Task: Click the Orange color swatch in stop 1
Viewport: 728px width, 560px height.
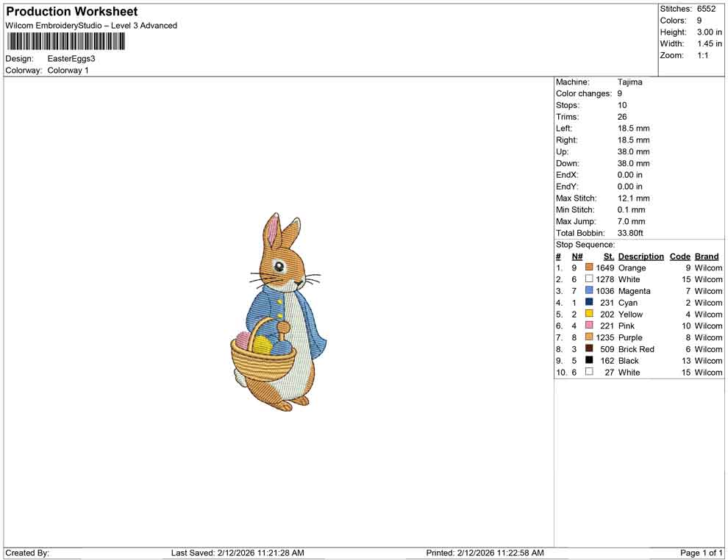Action: [589, 268]
